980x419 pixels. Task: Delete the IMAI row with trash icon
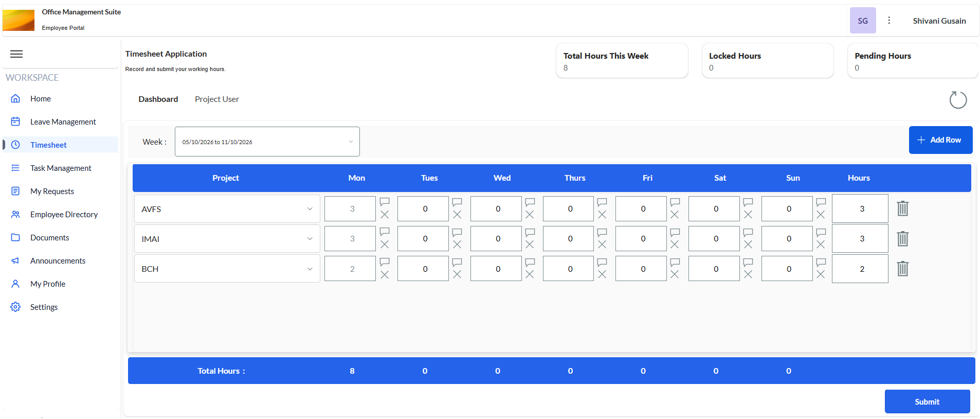(x=903, y=239)
